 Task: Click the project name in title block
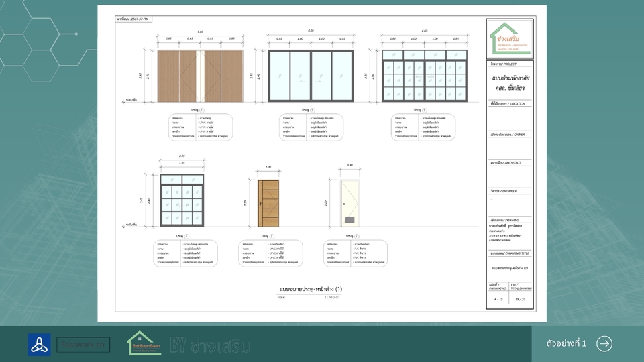pyautogui.click(x=509, y=84)
